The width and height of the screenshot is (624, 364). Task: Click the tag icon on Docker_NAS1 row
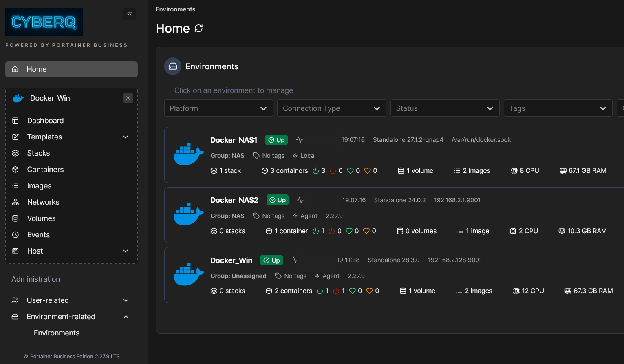click(x=256, y=156)
